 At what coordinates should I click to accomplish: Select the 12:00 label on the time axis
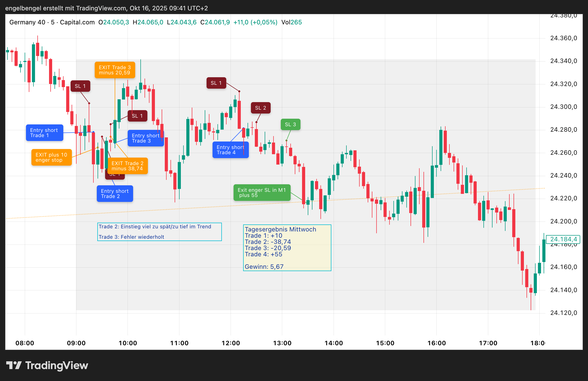pyautogui.click(x=230, y=343)
